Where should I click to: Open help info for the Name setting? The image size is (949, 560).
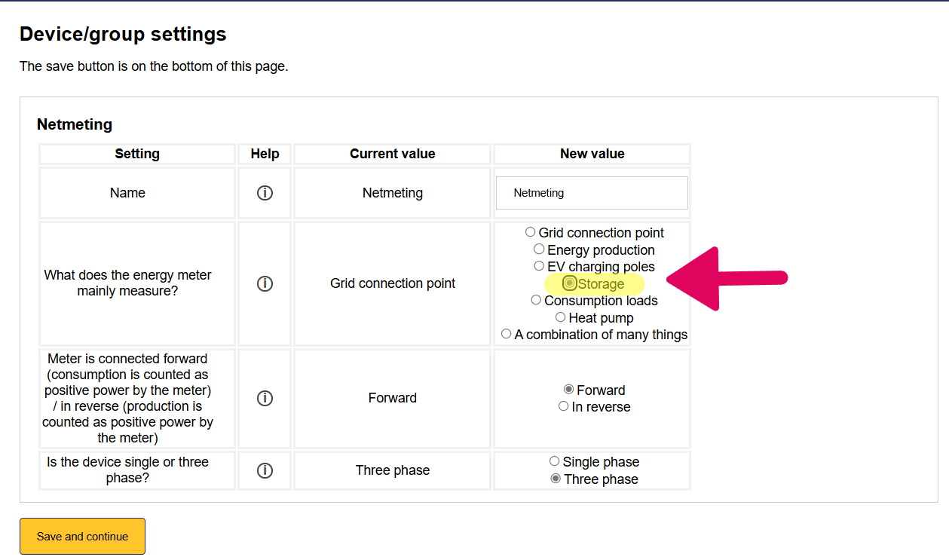pos(265,193)
